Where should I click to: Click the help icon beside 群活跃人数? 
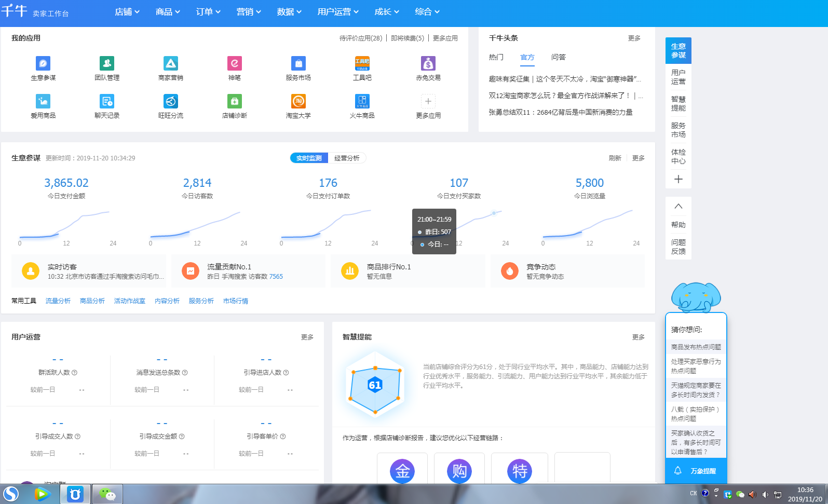point(74,373)
